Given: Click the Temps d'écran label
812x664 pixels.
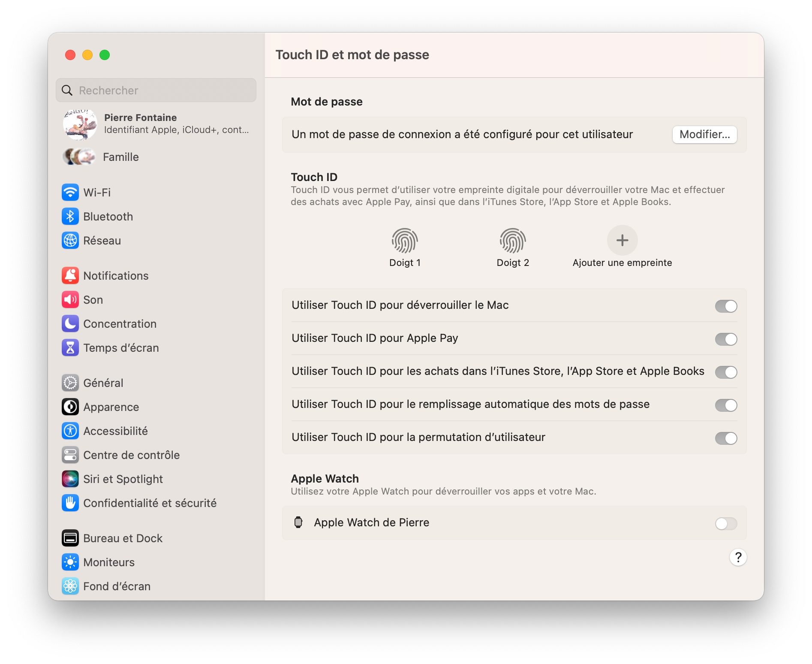Looking at the screenshot, I should click(x=121, y=348).
